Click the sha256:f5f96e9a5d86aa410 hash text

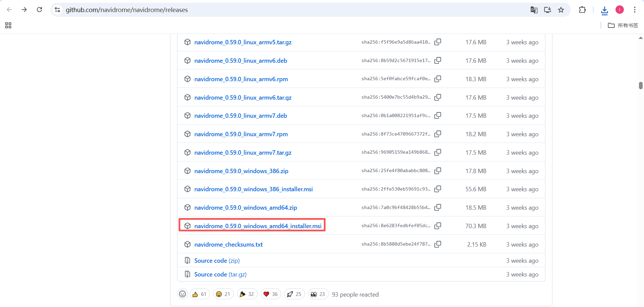[x=396, y=42]
